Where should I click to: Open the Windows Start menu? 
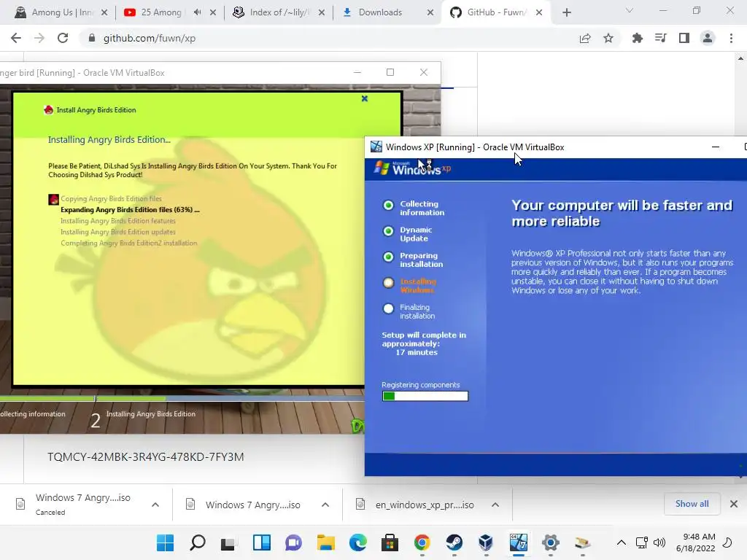pyautogui.click(x=166, y=542)
